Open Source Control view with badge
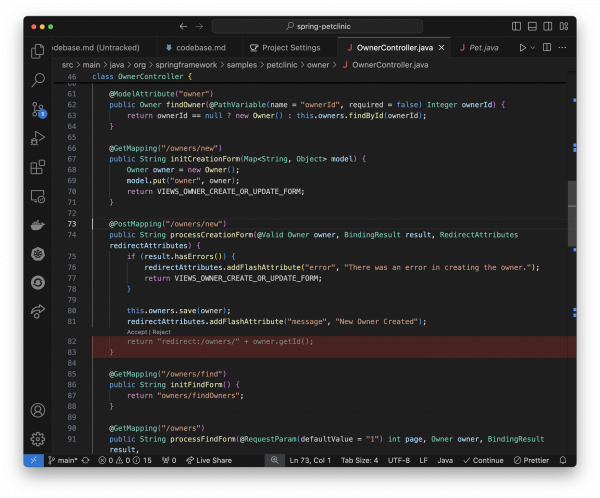This screenshot has height=498, width=600. coord(38,109)
